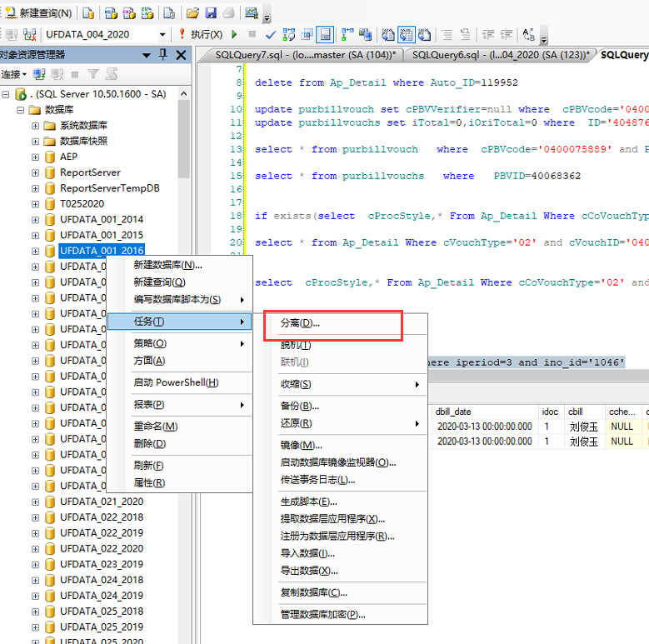Parse the query with the checkmark icon
The width and height of the screenshot is (649, 644).
[x=270, y=35]
